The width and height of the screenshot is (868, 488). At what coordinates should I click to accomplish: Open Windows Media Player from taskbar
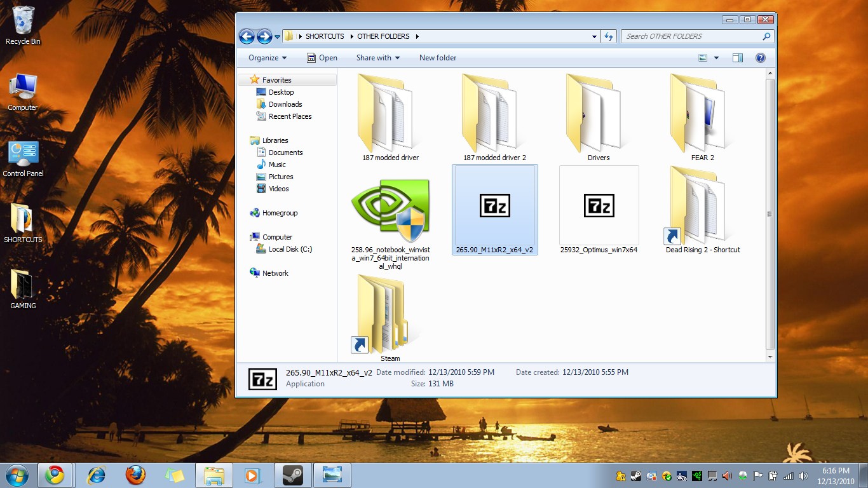[252, 475]
